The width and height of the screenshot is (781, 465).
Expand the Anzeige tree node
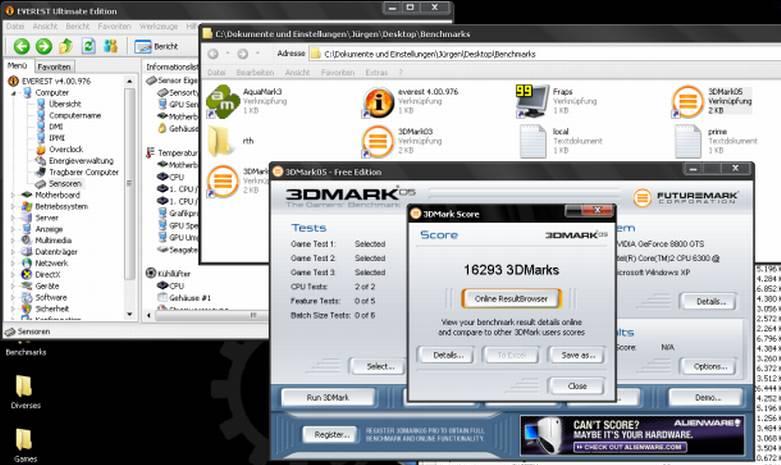point(13,229)
